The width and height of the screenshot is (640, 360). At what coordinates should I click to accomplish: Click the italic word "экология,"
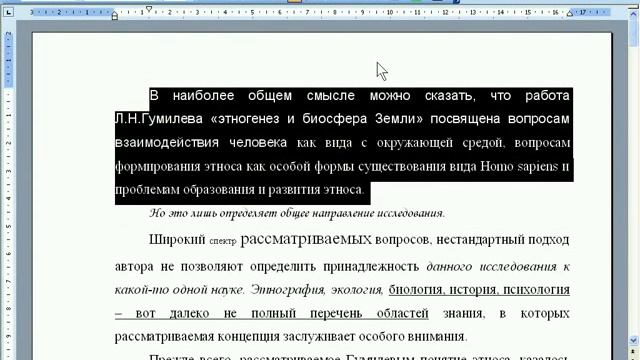click(x=357, y=289)
